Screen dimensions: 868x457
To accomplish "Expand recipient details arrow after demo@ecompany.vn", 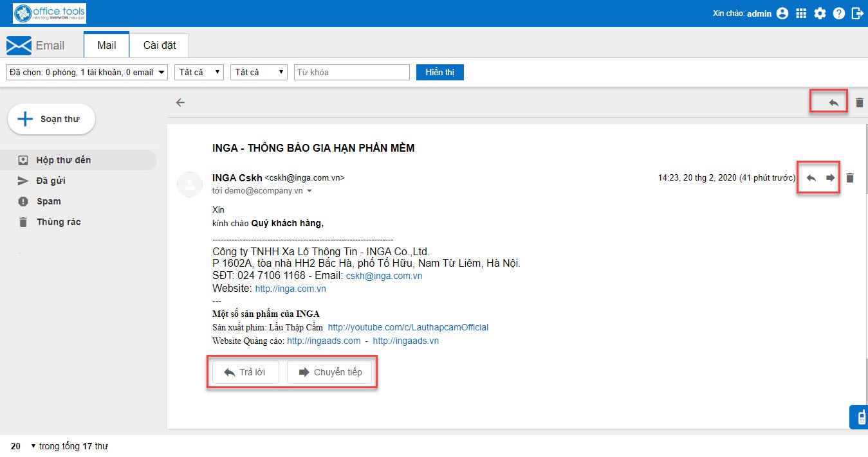I will (309, 192).
